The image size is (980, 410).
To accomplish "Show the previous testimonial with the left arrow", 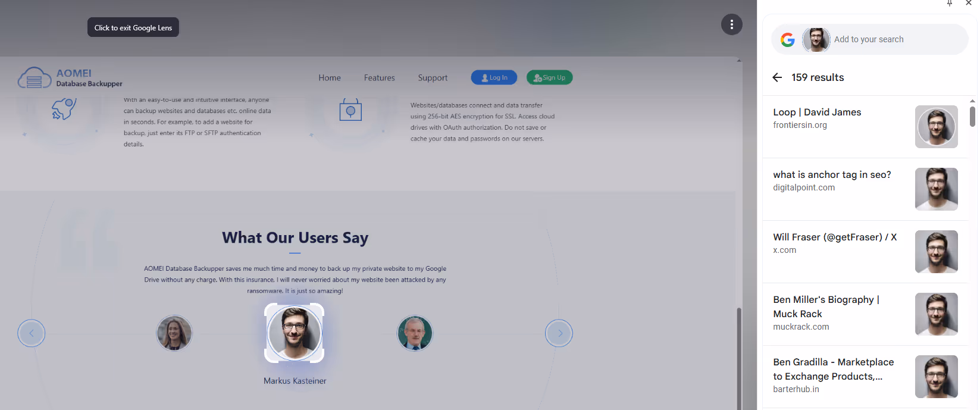I will pos(31,333).
